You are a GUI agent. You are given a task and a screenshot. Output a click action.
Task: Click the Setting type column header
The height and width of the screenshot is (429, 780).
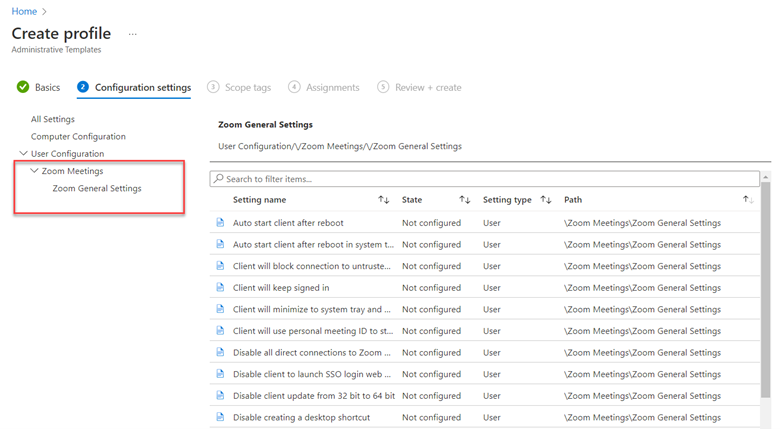(x=507, y=200)
